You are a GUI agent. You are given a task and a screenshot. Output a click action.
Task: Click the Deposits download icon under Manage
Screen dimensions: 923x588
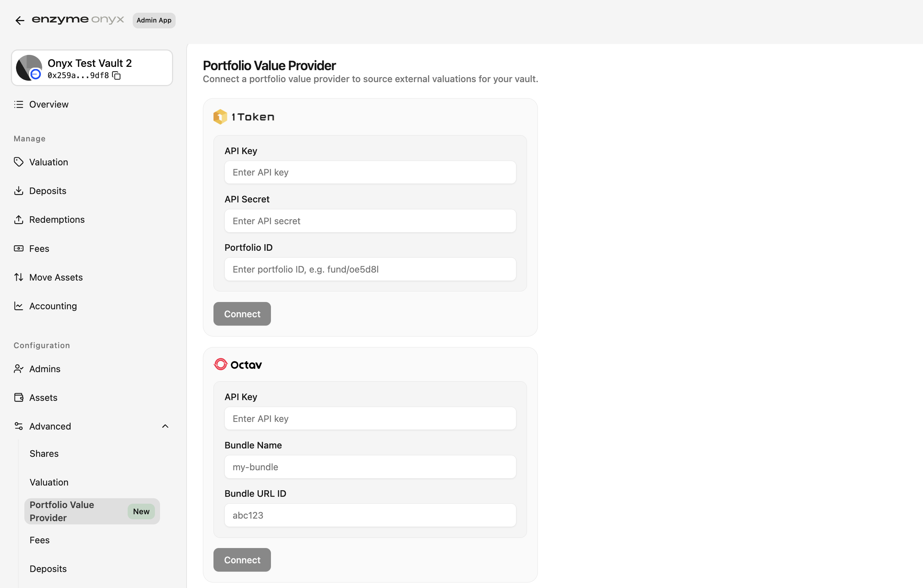[19, 190]
